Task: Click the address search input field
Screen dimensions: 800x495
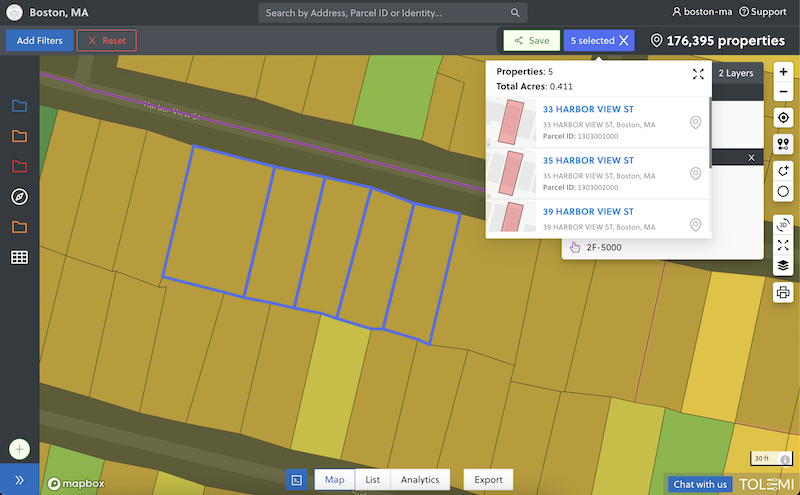Action: tap(385, 13)
